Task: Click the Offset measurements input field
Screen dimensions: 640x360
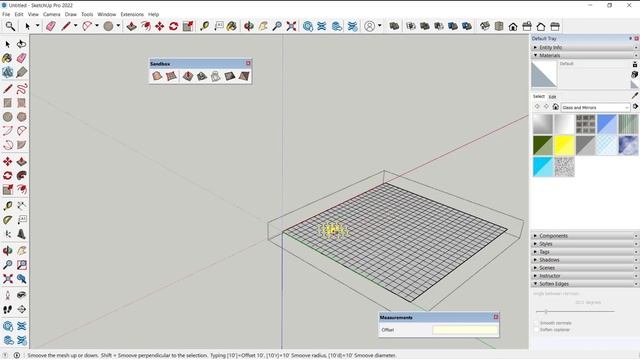Action: click(x=465, y=330)
